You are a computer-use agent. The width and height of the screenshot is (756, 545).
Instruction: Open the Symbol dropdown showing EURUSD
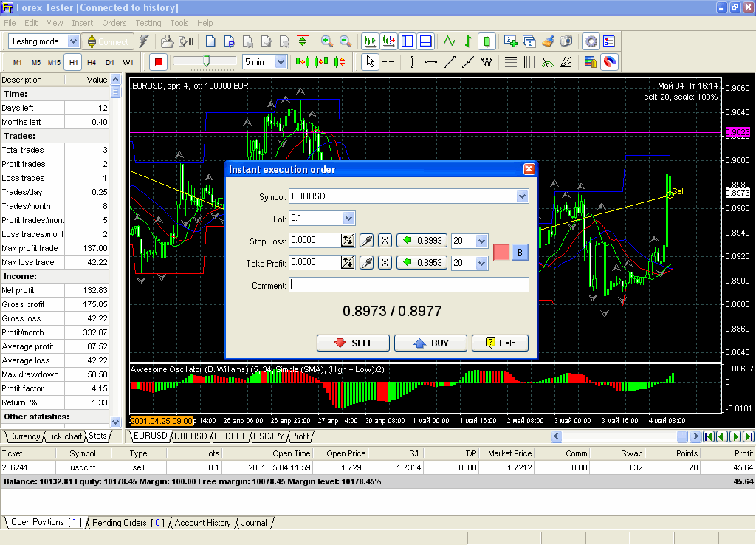523,196
